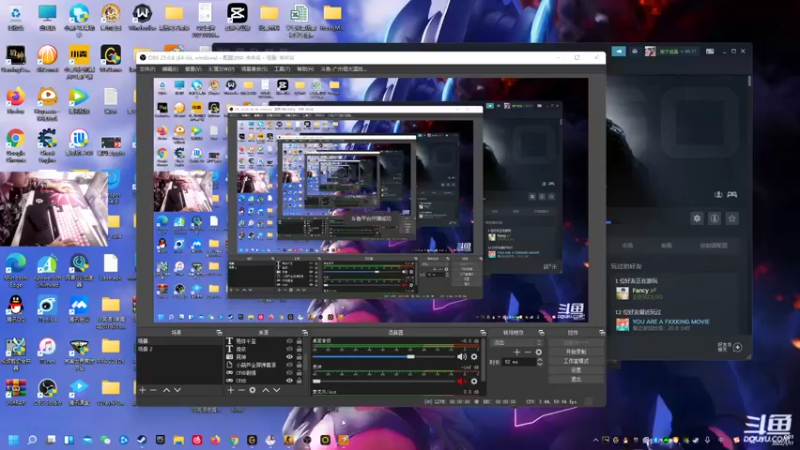This screenshot has width=800, height=450.
Task: Open Steam friends and chat plus button
Action: click(738, 347)
